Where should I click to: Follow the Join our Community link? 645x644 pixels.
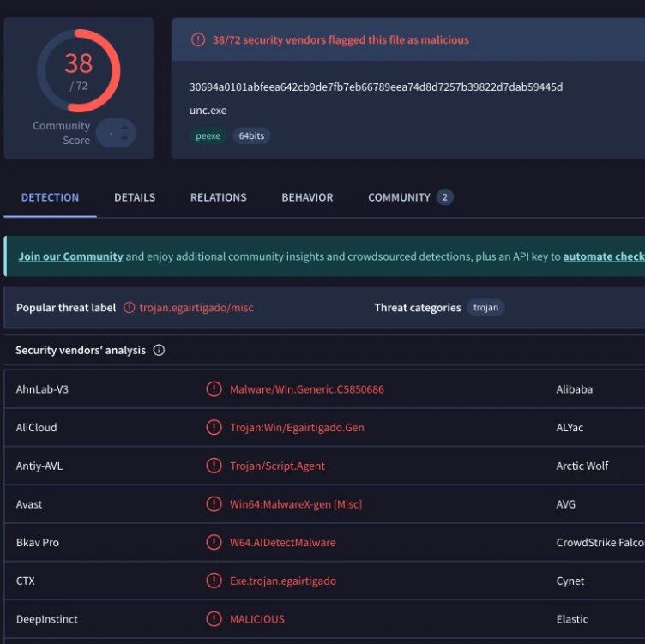pyautogui.click(x=70, y=256)
